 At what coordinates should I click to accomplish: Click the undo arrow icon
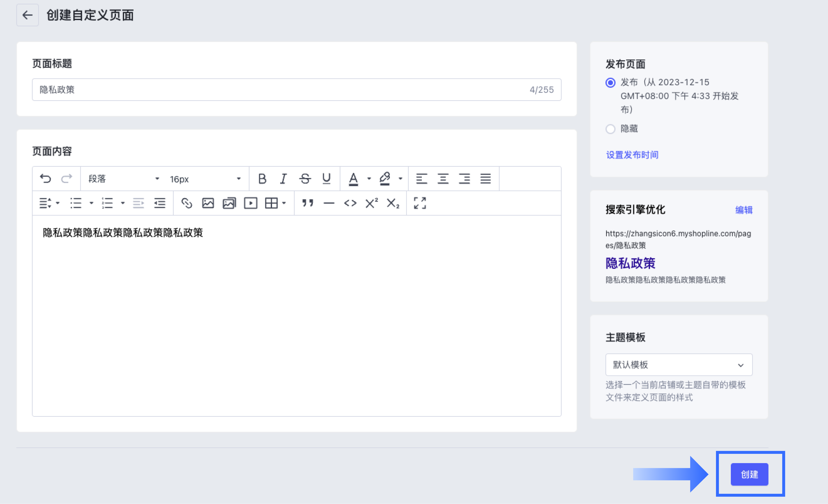[45, 178]
